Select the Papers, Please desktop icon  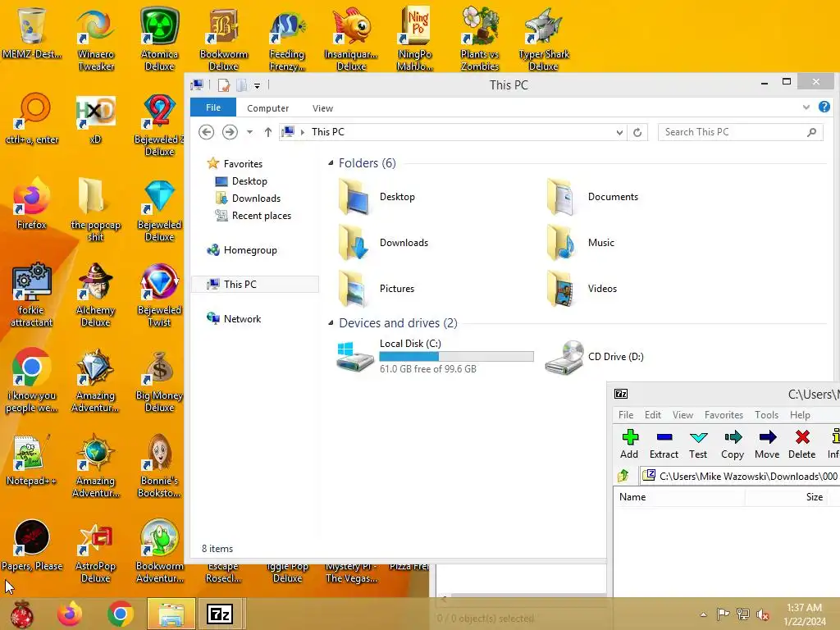(x=32, y=545)
